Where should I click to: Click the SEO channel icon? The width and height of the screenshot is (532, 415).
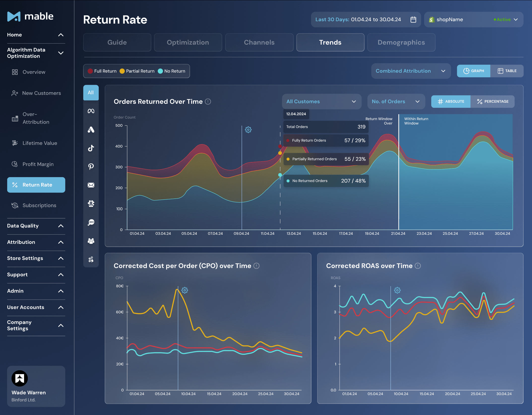(x=91, y=222)
